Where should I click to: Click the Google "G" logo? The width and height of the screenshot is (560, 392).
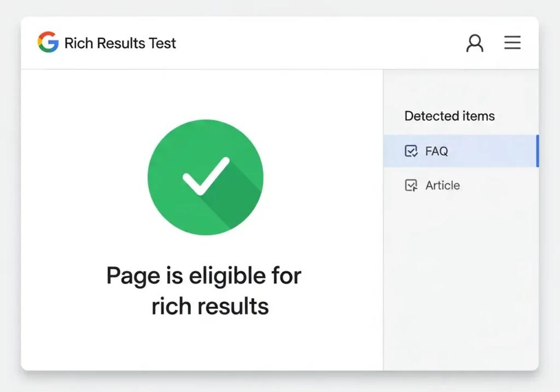click(x=48, y=42)
